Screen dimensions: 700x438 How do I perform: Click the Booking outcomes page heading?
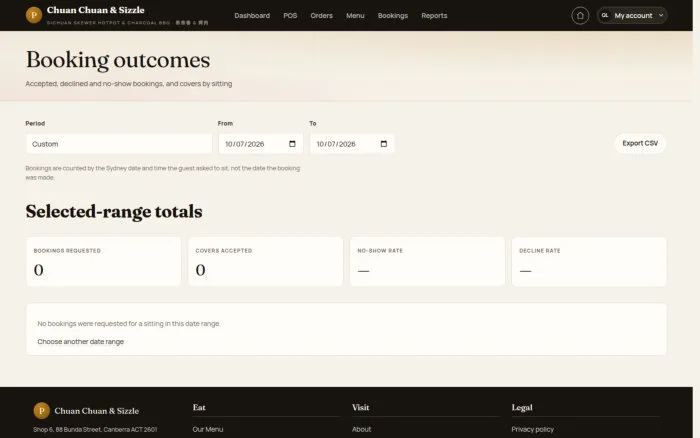[118, 60]
